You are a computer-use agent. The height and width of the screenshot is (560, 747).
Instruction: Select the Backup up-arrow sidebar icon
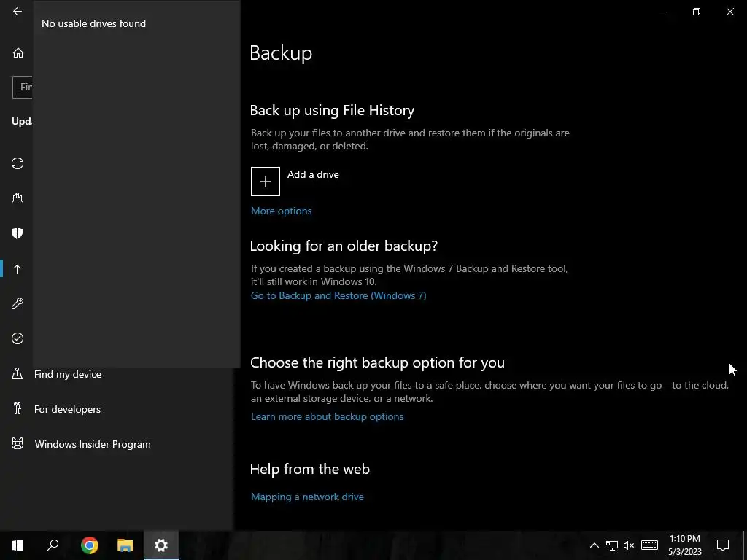click(x=18, y=268)
